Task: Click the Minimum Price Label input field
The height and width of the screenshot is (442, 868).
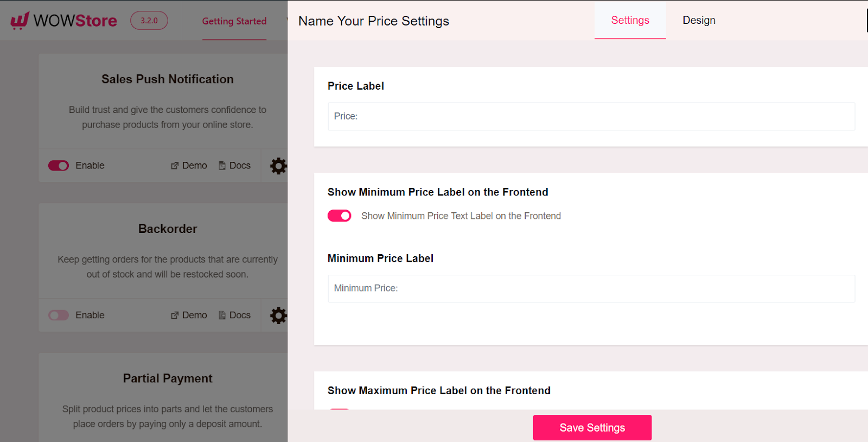Action: 591,288
